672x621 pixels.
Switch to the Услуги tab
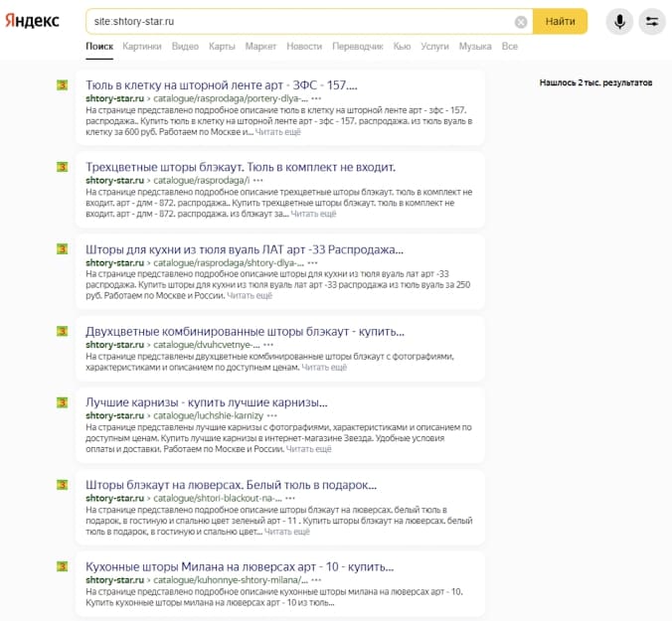click(x=434, y=47)
